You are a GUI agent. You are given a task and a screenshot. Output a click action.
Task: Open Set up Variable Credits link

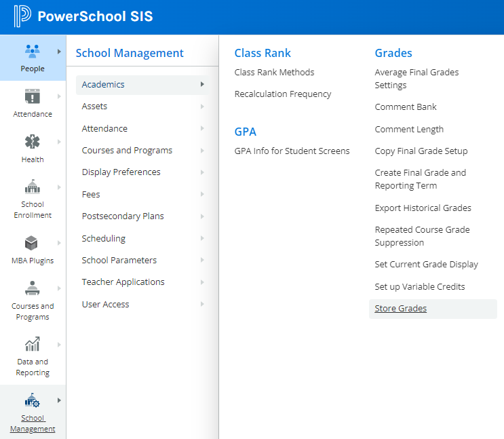[x=419, y=286]
